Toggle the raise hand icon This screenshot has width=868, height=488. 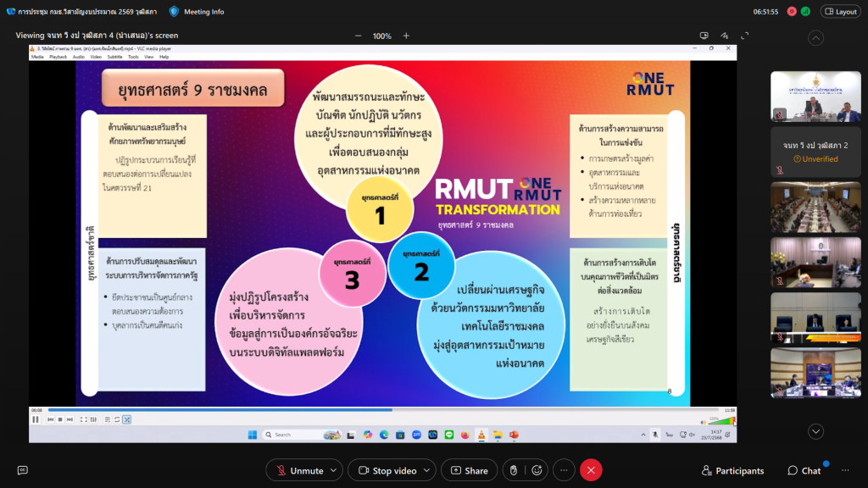click(x=512, y=470)
